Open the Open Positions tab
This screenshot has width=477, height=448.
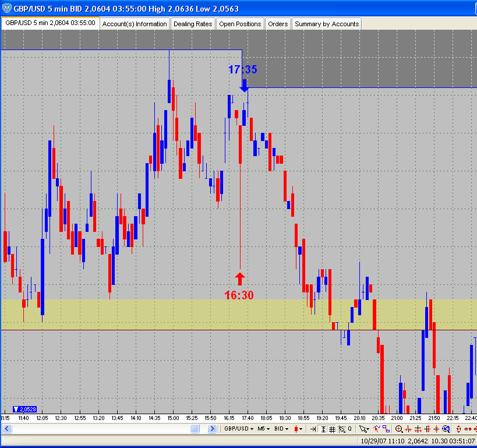pyautogui.click(x=240, y=24)
